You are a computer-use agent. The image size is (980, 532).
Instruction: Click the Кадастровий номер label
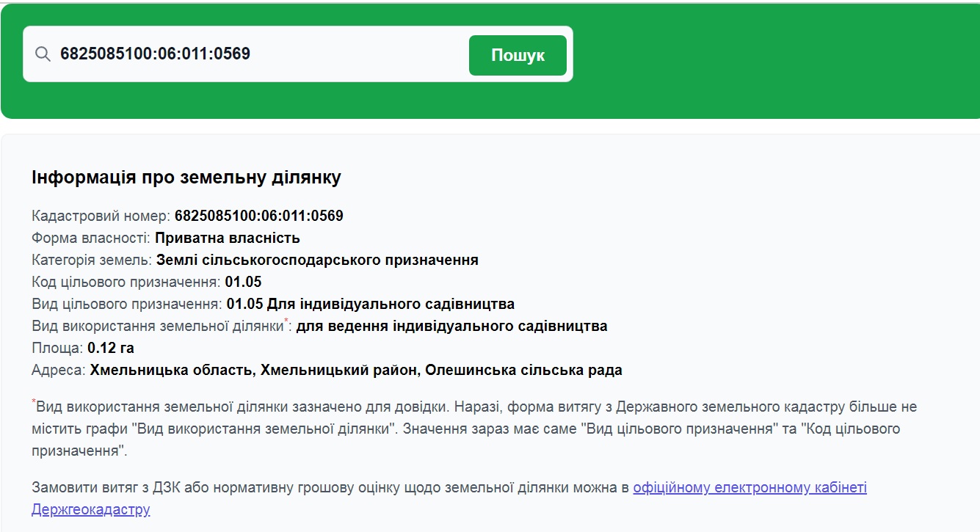click(101, 216)
